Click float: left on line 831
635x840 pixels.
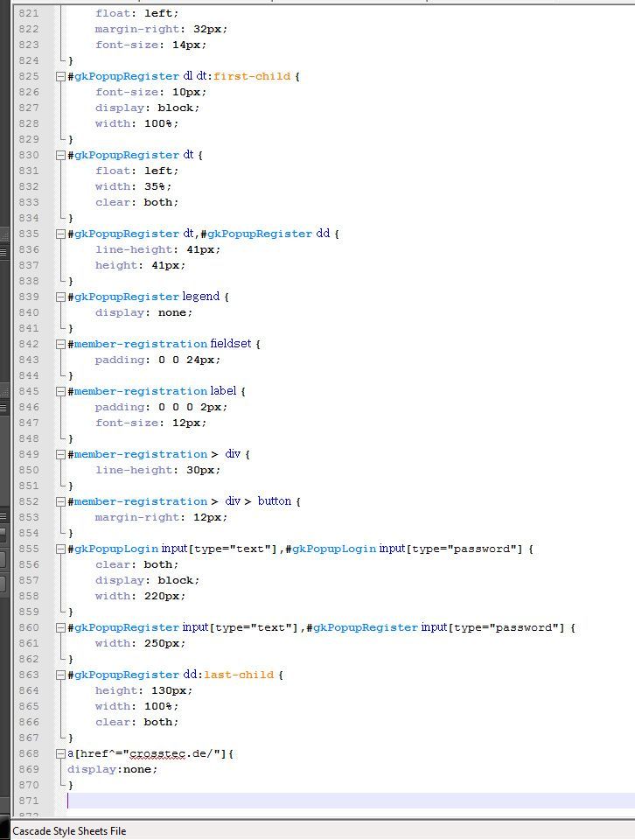136,171
